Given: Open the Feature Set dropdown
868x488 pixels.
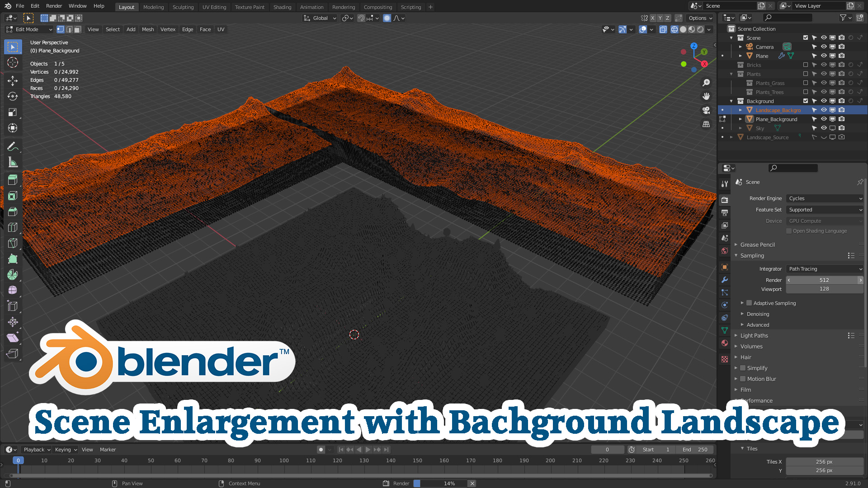Looking at the screenshot, I should pyautogui.click(x=825, y=210).
